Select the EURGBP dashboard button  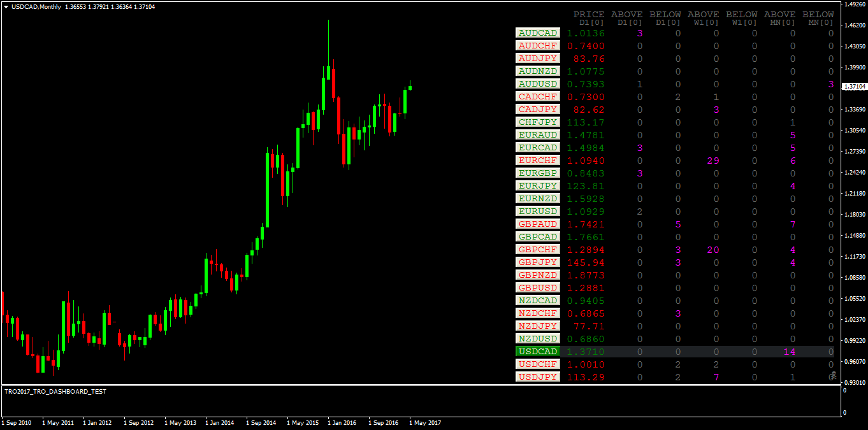pos(538,173)
